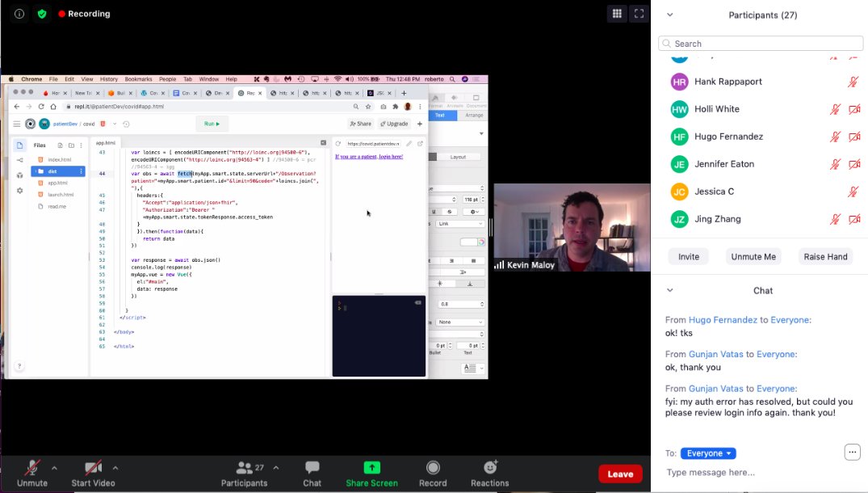This screenshot has height=493, width=868.
Task: Leave the Zoom meeting
Action: 620,474
